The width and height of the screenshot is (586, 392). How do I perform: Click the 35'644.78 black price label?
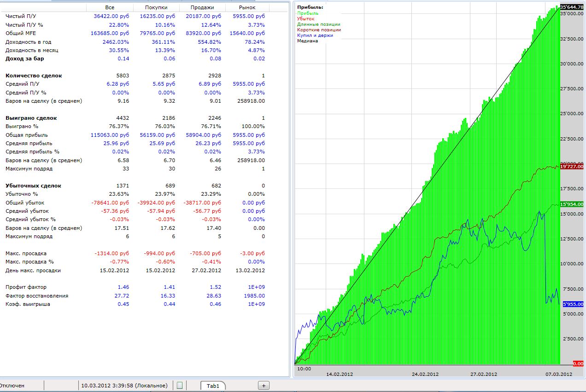(572, 7)
